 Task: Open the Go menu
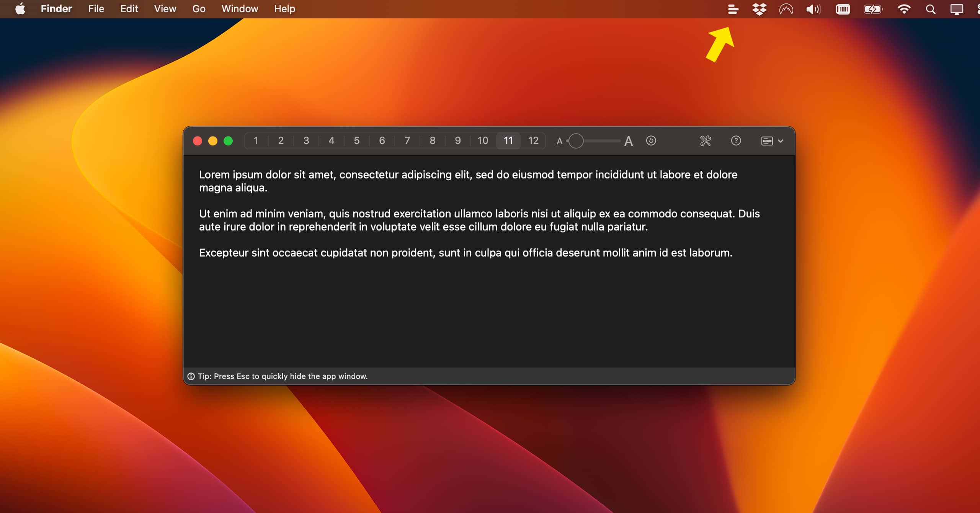199,9
